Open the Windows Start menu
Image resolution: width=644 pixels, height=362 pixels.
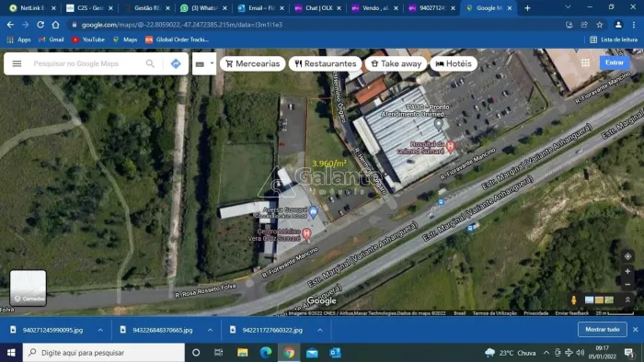(11, 353)
